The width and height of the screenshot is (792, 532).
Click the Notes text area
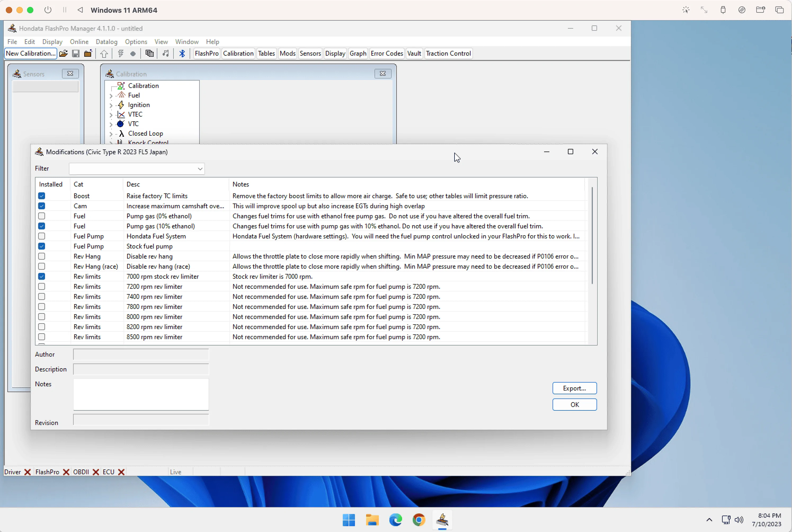141,394
